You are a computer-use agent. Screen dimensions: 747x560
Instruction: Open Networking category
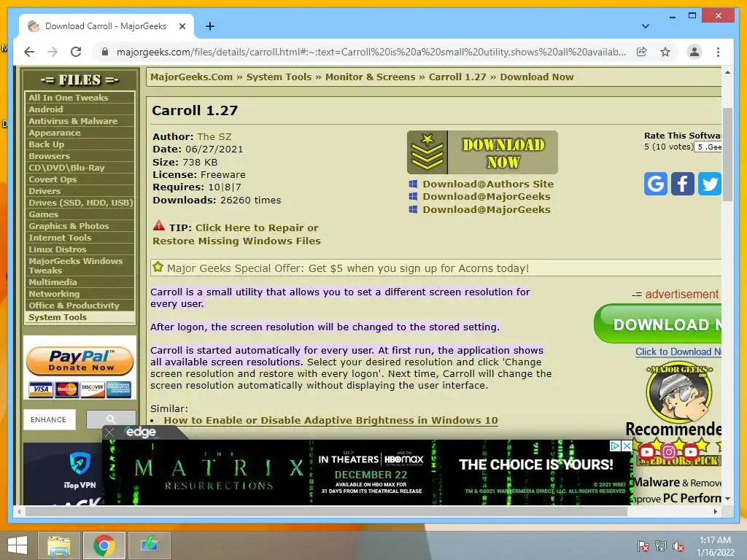[80, 294]
